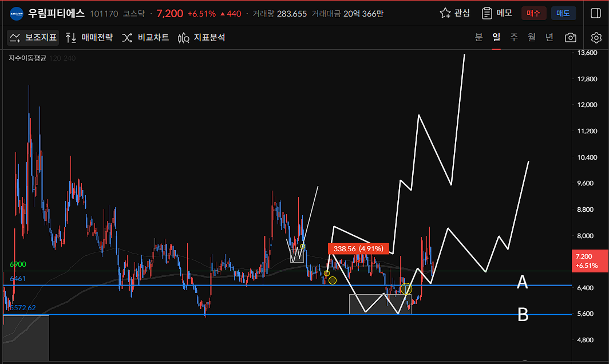Viewport: 609px width, 364px height.
Task: Click the 12,000 price axis label
Action: pyautogui.click(x=587, y=105)
